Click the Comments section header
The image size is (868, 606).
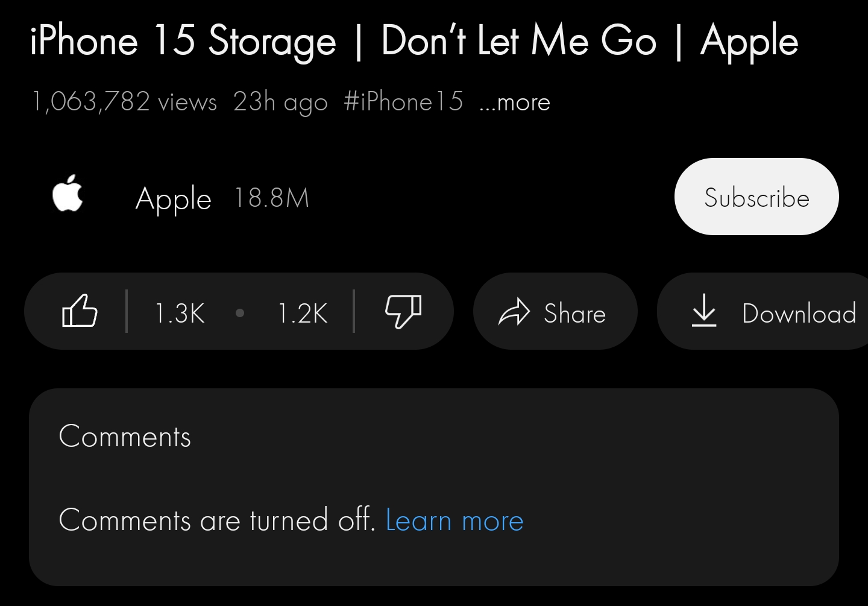pos(125,437)
